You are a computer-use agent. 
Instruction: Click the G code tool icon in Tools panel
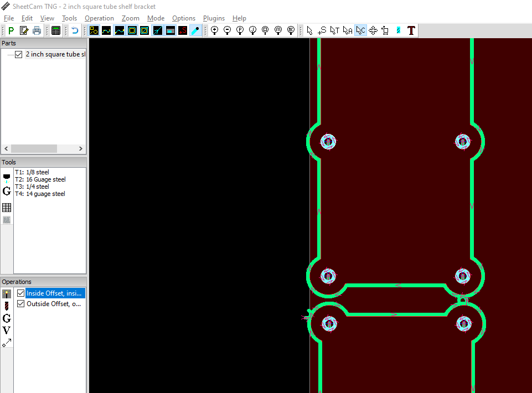coord(7,191)
